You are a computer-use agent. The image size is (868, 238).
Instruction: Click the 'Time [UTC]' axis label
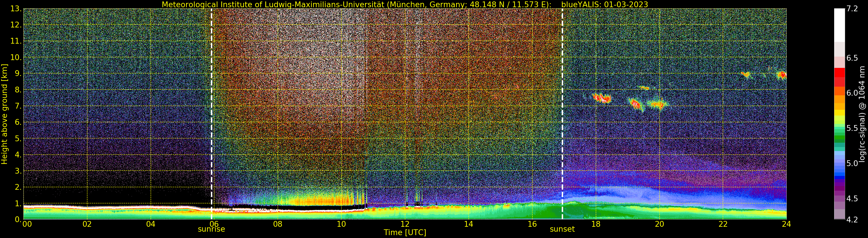tap(405, 232)
